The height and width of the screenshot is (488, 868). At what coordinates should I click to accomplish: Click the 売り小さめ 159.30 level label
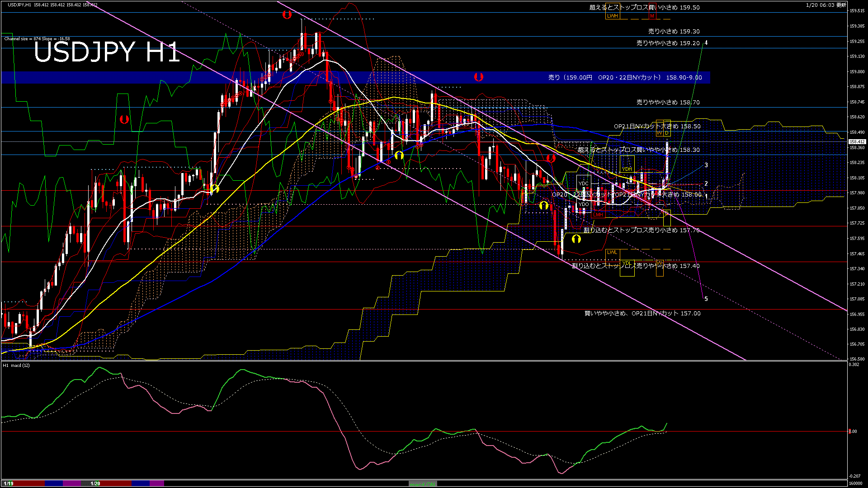[x=674, y=32]
